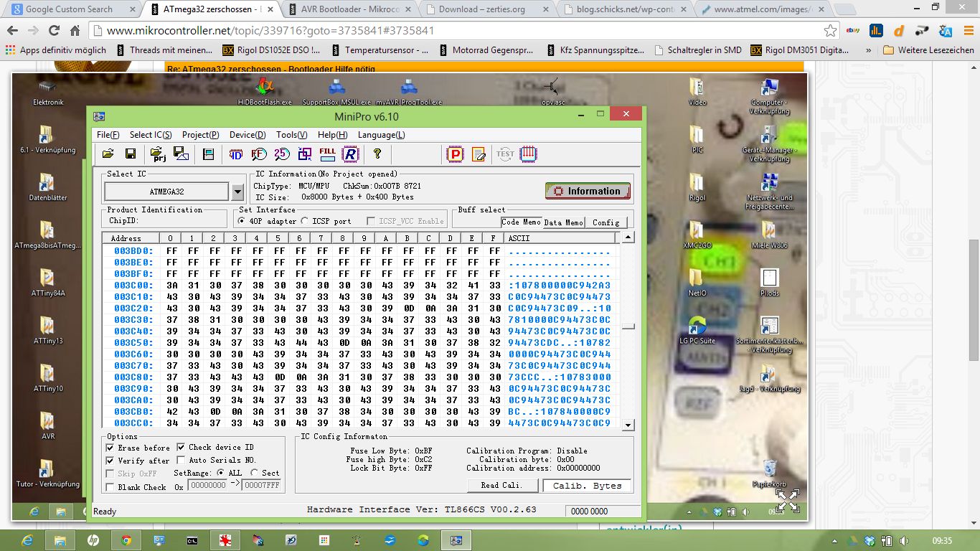Viewport: 980px width, 551px height.
Task: Click the pin detect chip icon
Action: [527, 153]
